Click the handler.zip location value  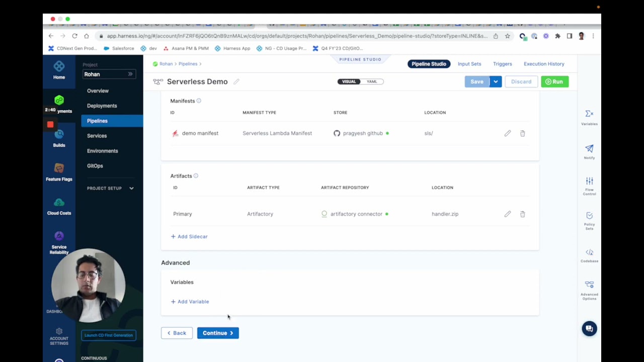(445, 214)
